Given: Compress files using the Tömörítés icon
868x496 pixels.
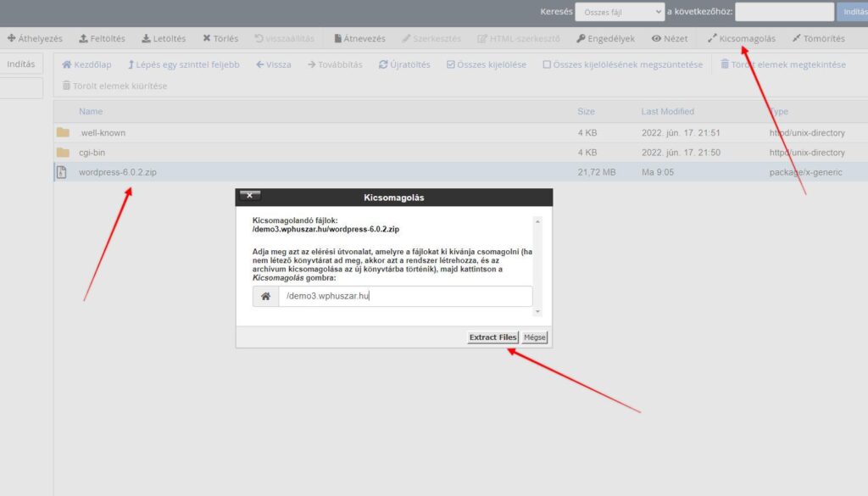Looking at the screenshot, I should pyautogui.click(x=816, y=37).
